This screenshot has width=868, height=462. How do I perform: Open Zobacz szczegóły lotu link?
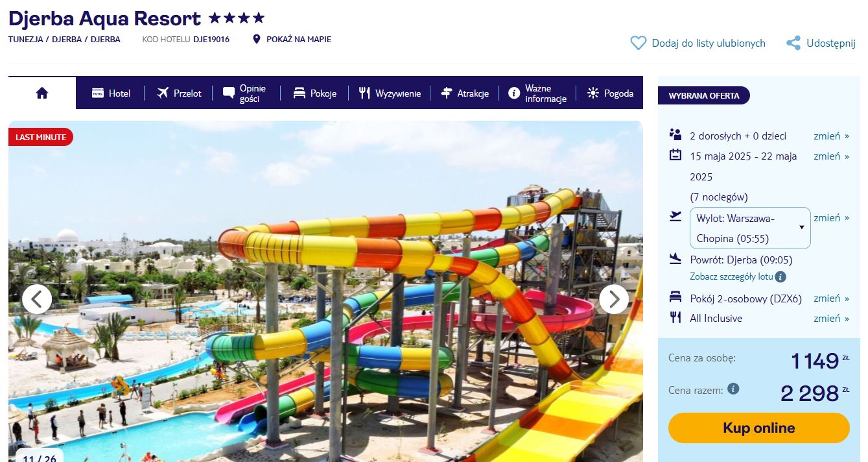[731, 277]
